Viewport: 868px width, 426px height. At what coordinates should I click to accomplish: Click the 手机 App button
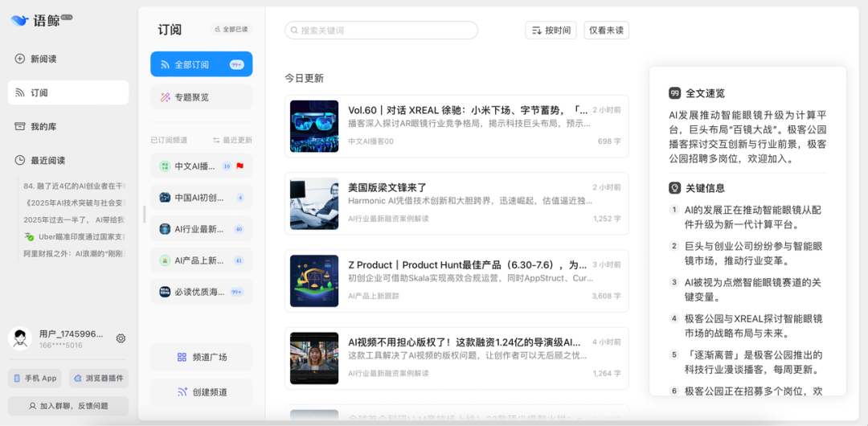click(35, 378)
